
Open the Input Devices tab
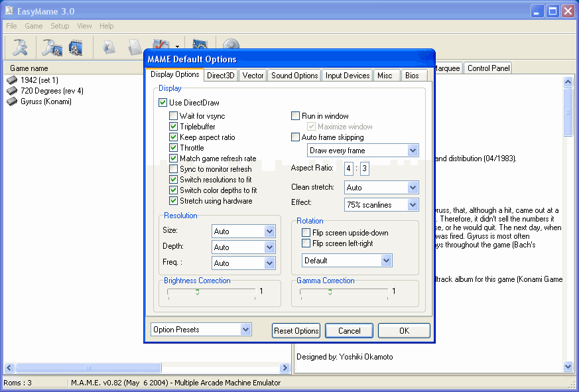(x=348, y=76)
